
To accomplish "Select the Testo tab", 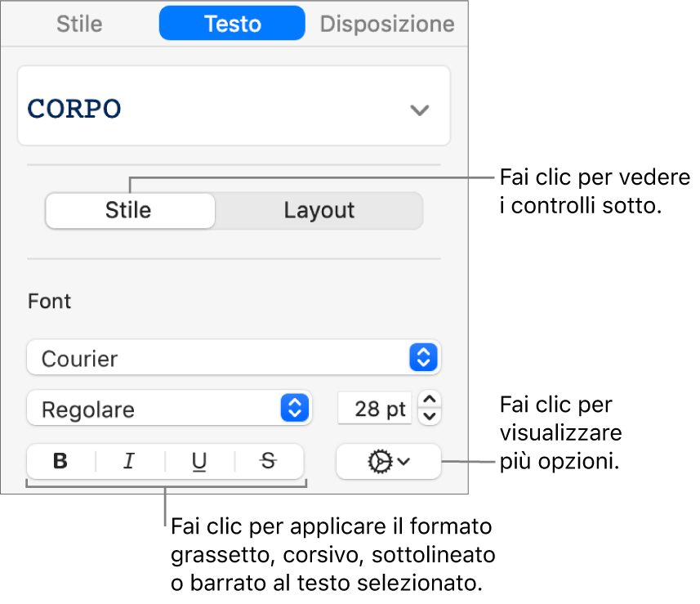I will [232, 23].
